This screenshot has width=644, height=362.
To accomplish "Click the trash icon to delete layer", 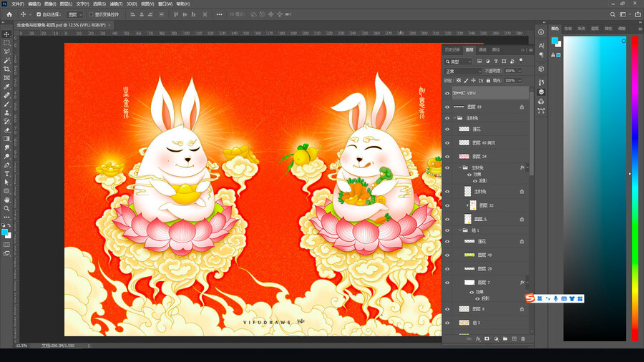I will [523, 339].
